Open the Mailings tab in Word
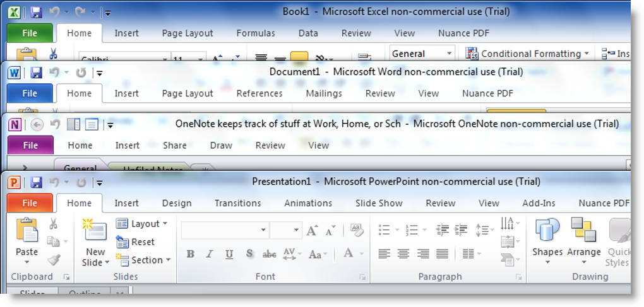The height and width of the screenshot is (307, 644). coord(324,93)
